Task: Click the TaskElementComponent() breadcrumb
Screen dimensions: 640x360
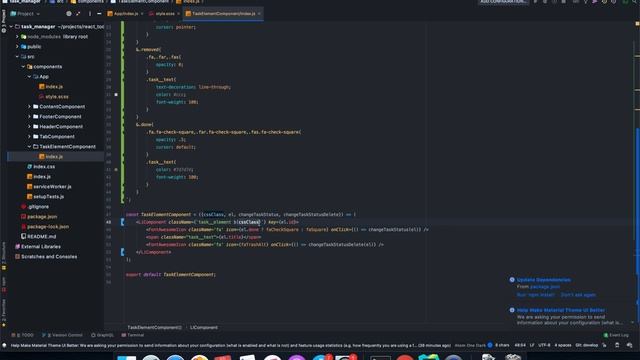Action: tap(154, 327)
